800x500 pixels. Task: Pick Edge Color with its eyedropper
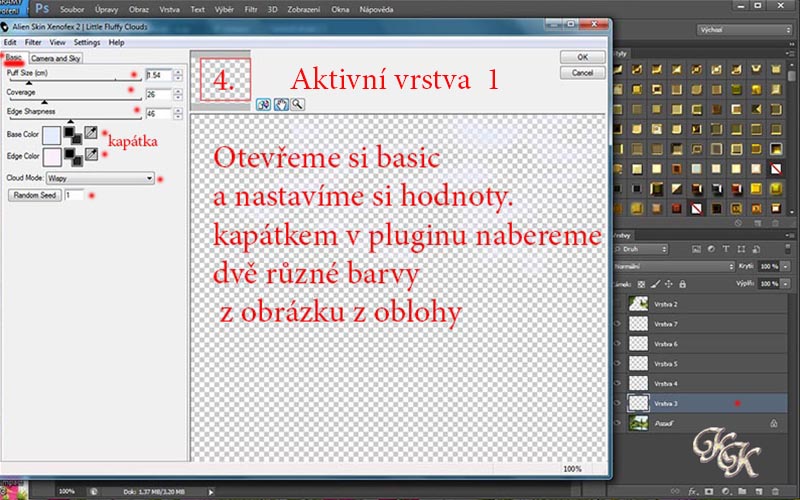click(91, 154)
